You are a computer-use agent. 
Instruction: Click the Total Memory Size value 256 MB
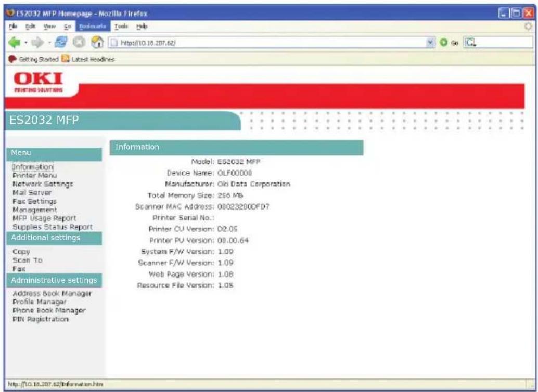230,195
